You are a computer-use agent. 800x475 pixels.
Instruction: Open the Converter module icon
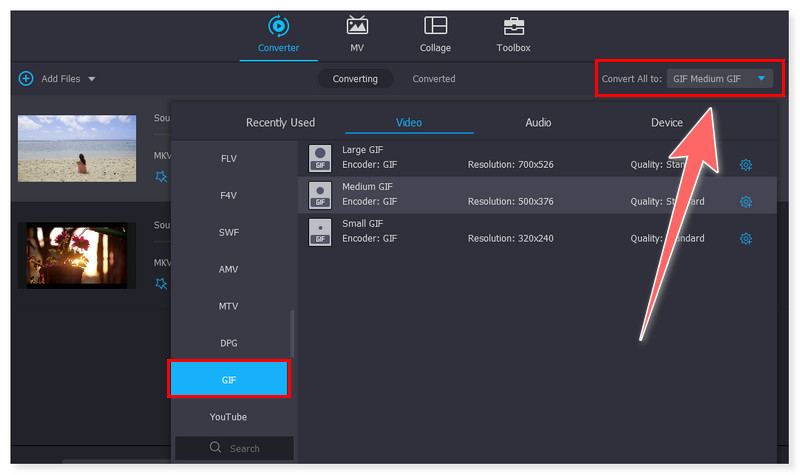pos(278,26)
